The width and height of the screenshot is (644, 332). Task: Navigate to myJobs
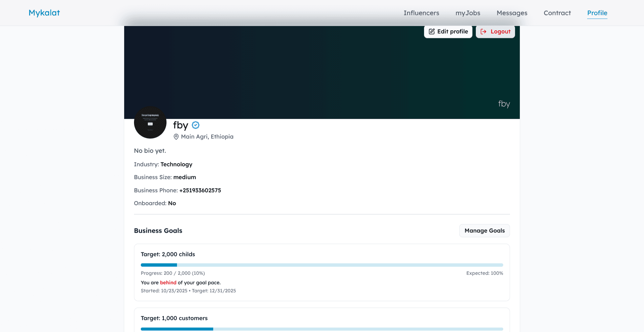pyautogui.click(x=468, y=13)
